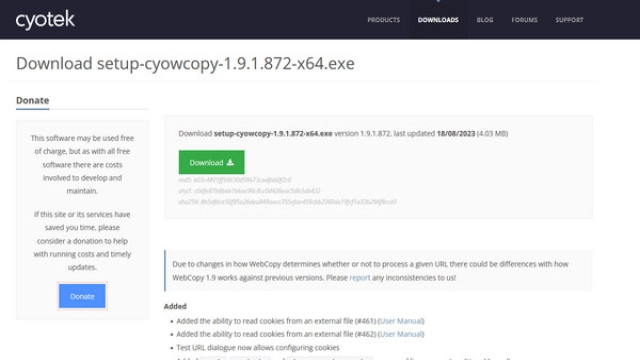Open the Support menu
Image resolution: width=640 pixels, height=360 pixels.
click(569, 20)
